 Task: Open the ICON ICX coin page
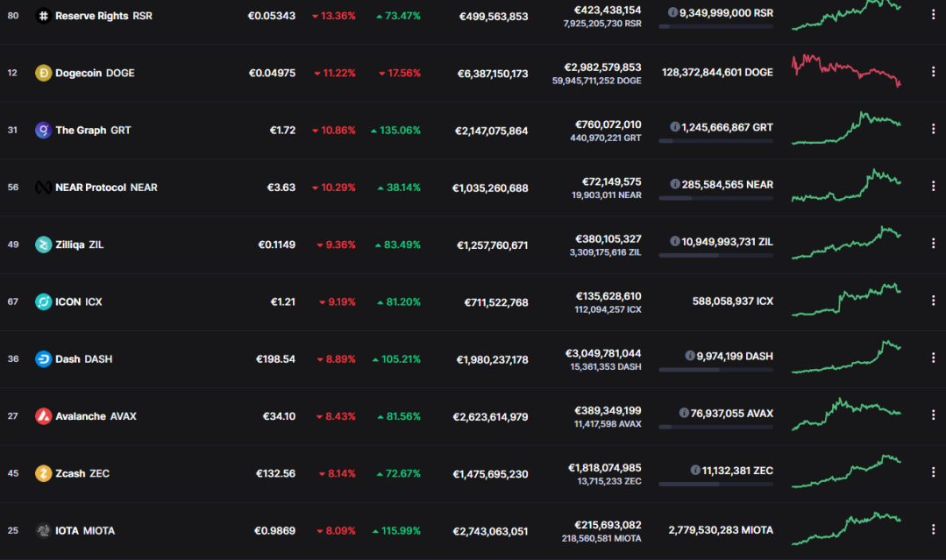(x=78, y=301)
